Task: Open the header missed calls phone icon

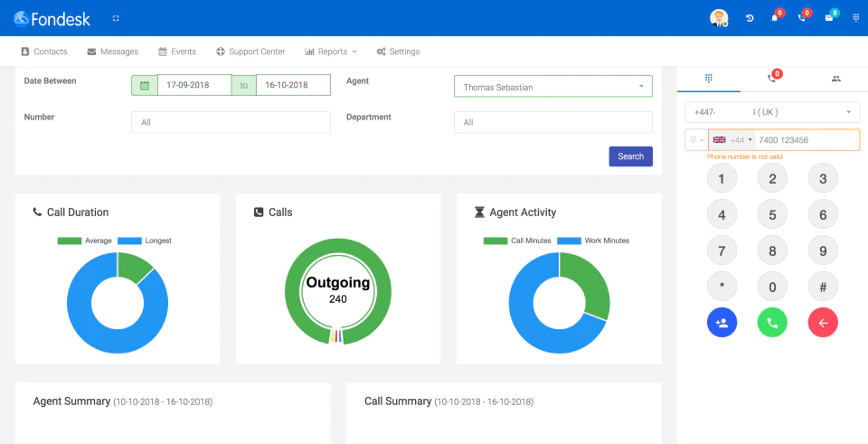Action: 801,18
